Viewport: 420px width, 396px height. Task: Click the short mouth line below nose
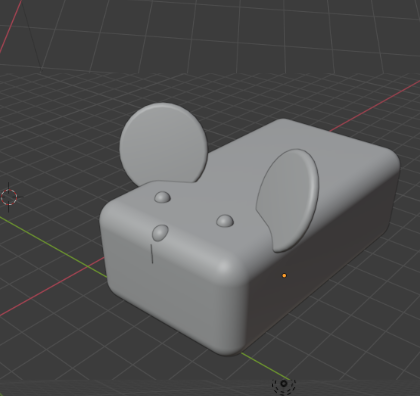tap(152, 254)
